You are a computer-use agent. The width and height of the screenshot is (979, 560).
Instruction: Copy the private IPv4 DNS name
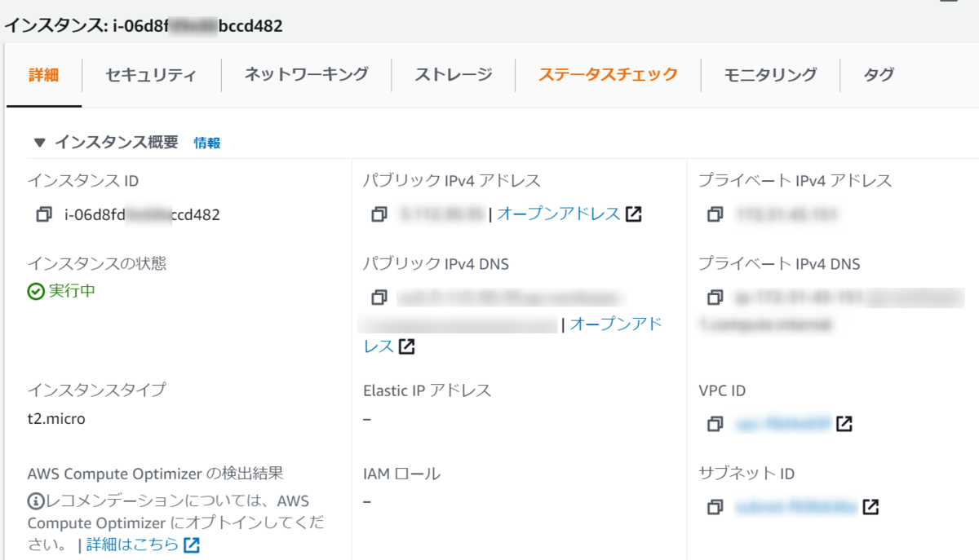715,297
